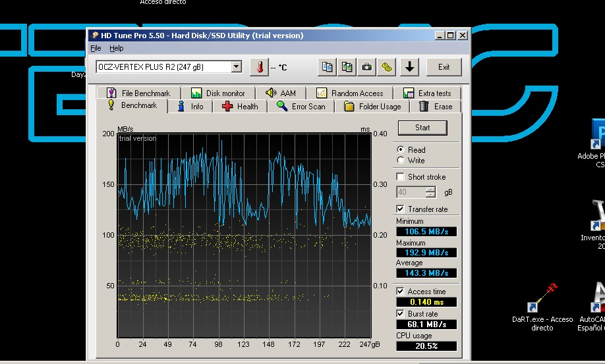Open the File menu
Screen dimensions: 605x364
(96, 49)
